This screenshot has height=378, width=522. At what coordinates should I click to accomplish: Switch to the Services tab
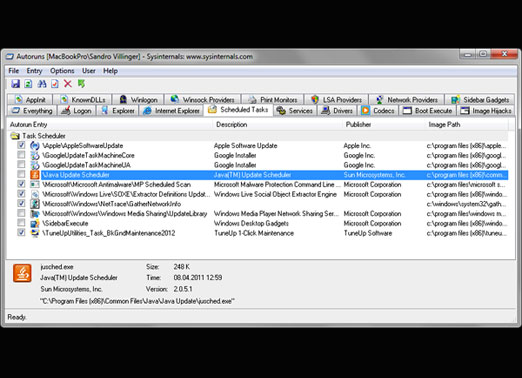point(295,111)
